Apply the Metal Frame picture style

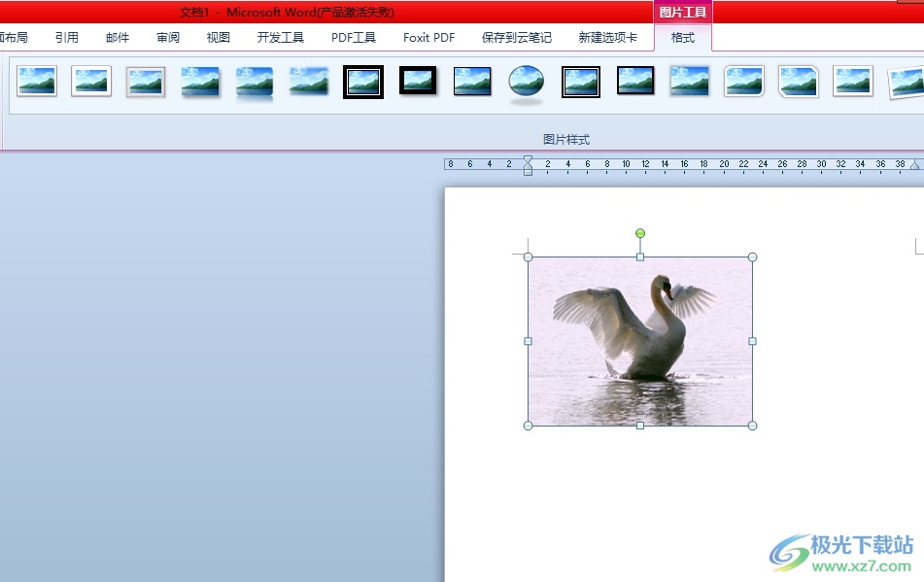click(146, 82)
